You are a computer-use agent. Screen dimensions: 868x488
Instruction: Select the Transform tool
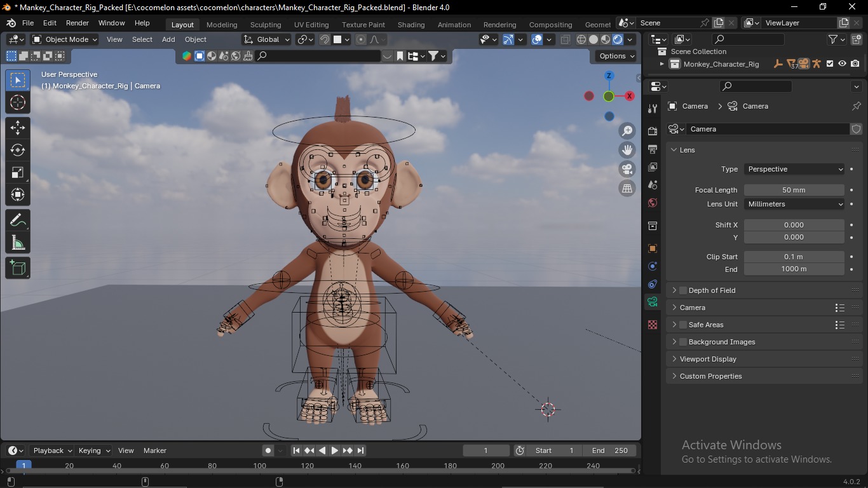pos(18,194)
